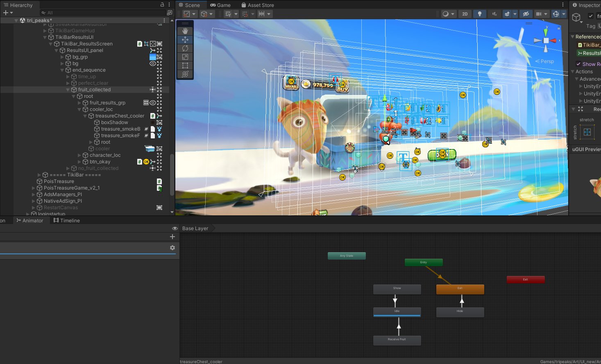Collapse TikiBarResultsUI in hierarchy
The height and width of the screenshot is (364, 601).
[45, 37]
